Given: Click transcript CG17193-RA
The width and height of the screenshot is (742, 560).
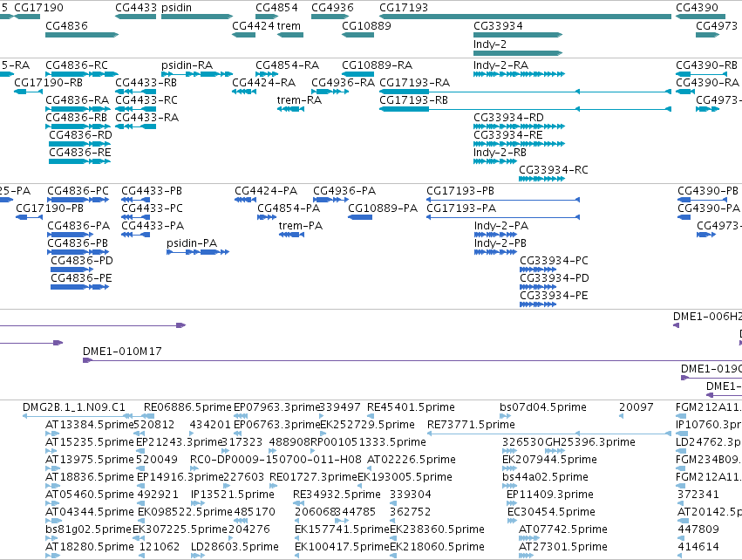Looking at the screenshot, I should 414,82.
